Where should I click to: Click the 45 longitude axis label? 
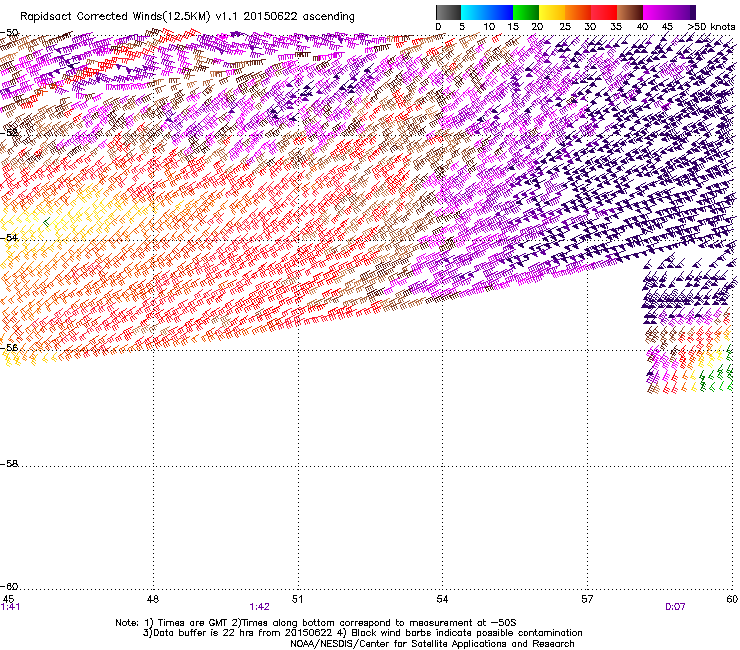point(8,599)
